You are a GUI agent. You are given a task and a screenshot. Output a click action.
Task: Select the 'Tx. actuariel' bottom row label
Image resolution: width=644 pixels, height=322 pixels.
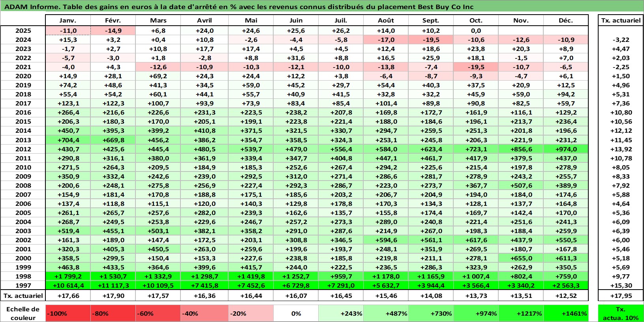pyautogui.click(x=23, y=296)
